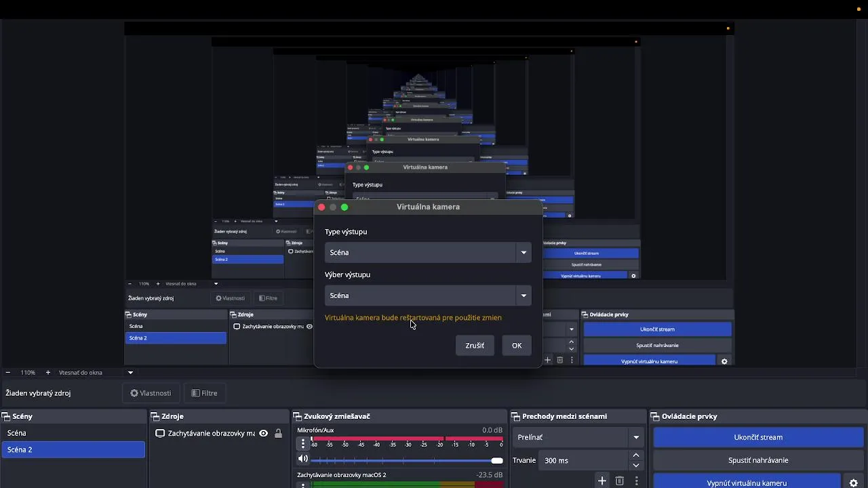Open Mikrofón/Aux three-dot options menu
868x488 pixels.
point(303,444)
